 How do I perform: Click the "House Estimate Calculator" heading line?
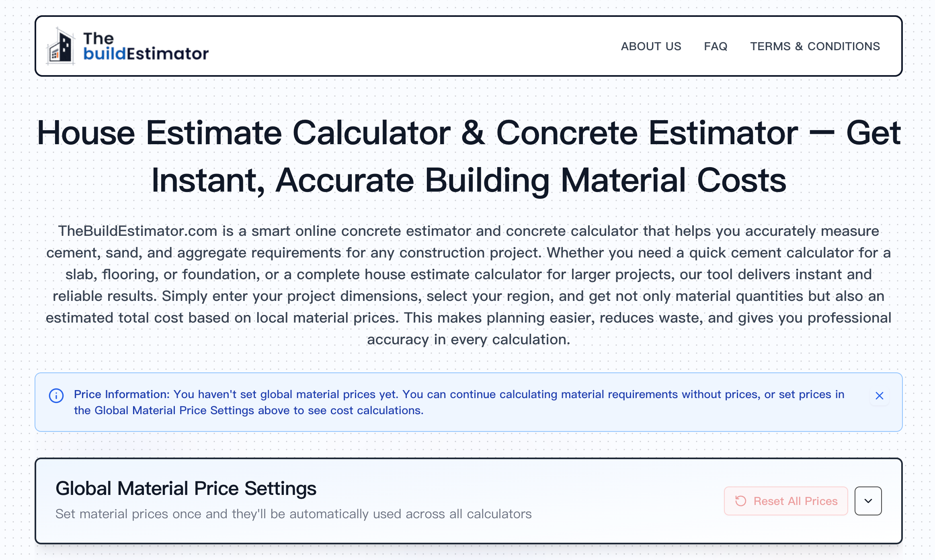click(x=468, y=133)
